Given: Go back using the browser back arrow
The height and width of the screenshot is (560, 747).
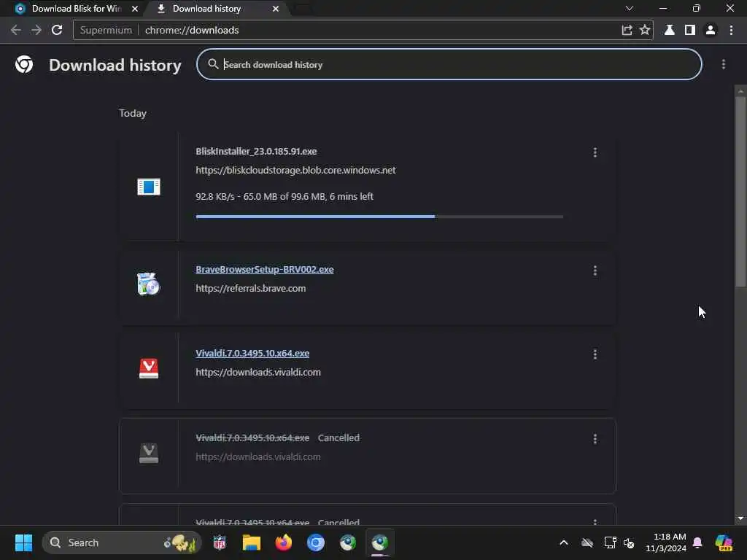Looking at the screenshot, I should click(x=16, y=30).
